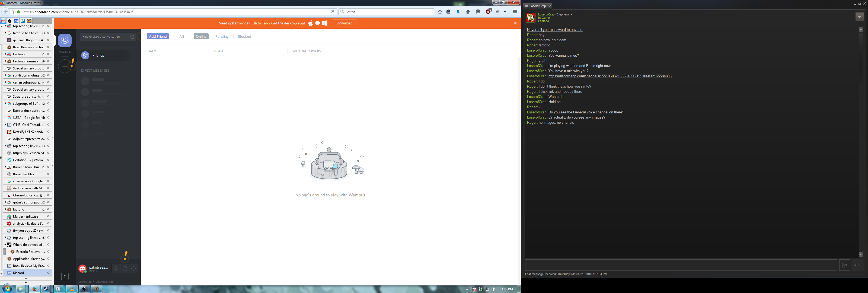Image resolution: width=868 pixels, height=293 pixels.
Task: Click the Windows app icon in banner
Action: pyautogui.click(x=325, y=23)
